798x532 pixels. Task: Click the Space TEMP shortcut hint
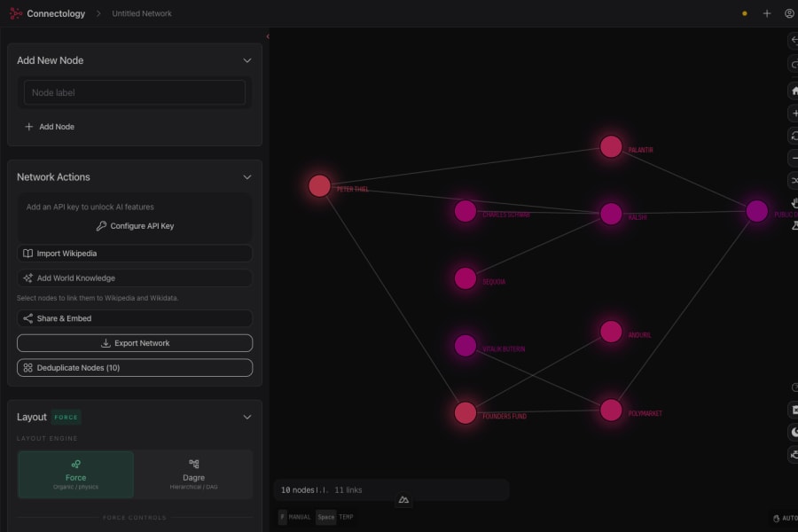coord(334,517)
